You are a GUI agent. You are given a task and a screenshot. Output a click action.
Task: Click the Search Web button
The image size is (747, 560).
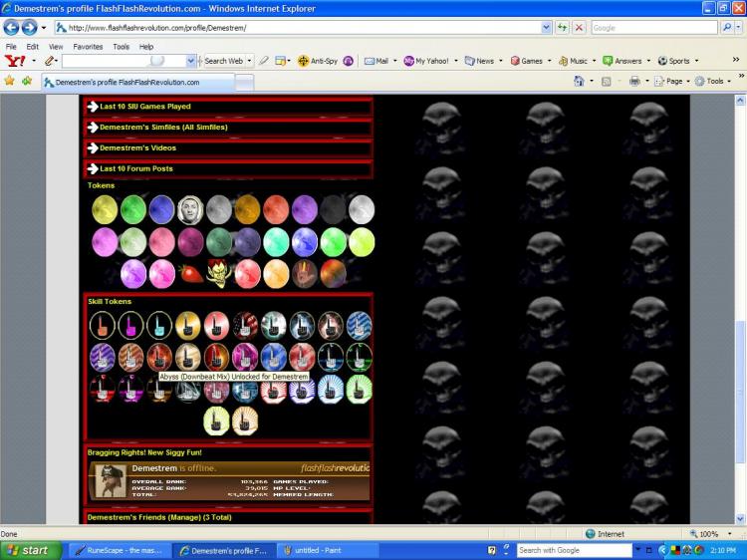pyautogui.click(x=224, y=61)
